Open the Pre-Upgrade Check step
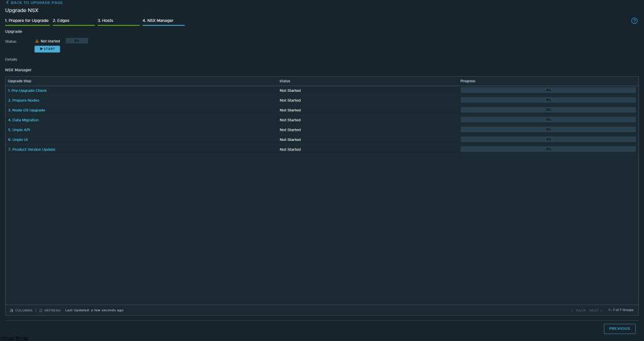This screenshot has height=341, width=644. 28,91
